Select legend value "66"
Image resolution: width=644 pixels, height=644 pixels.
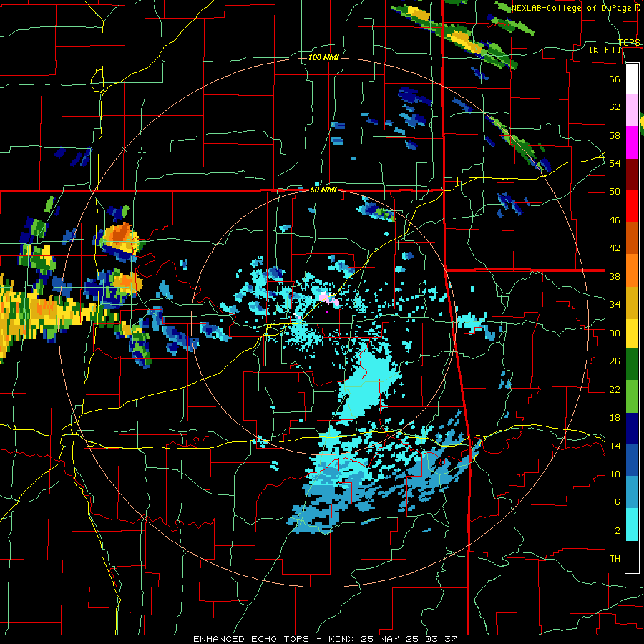pos(615,79)
